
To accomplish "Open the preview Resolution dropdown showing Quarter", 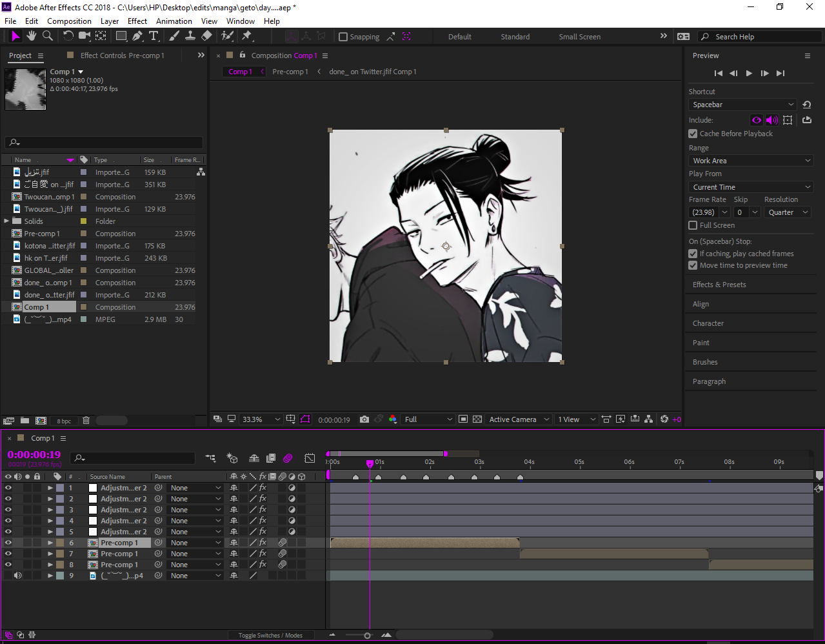I will [788, 212].
